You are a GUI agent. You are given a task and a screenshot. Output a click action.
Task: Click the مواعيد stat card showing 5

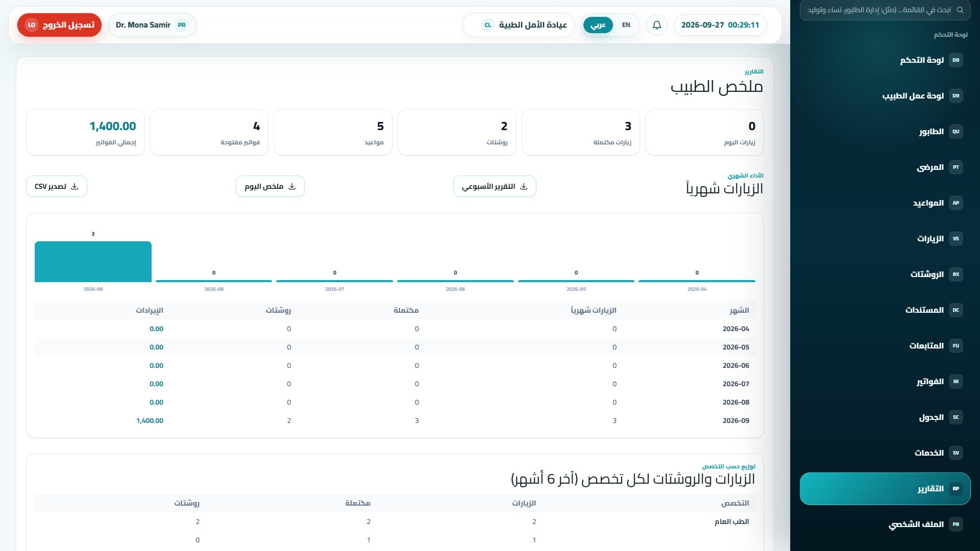tap(333, 132)
